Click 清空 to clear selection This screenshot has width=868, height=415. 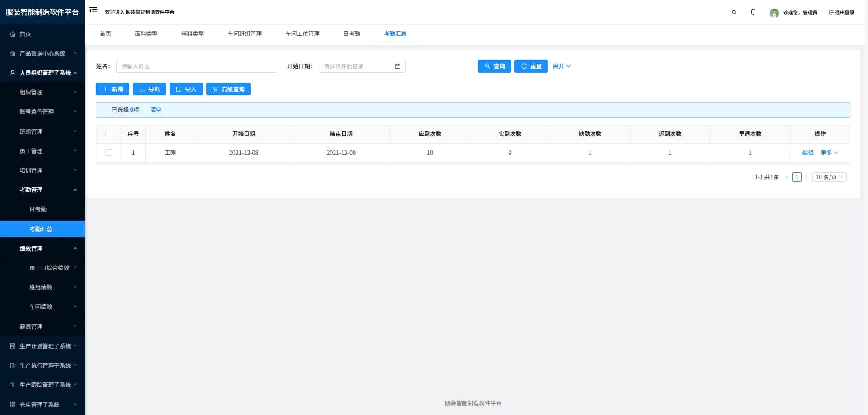click(x=156, y=110)
